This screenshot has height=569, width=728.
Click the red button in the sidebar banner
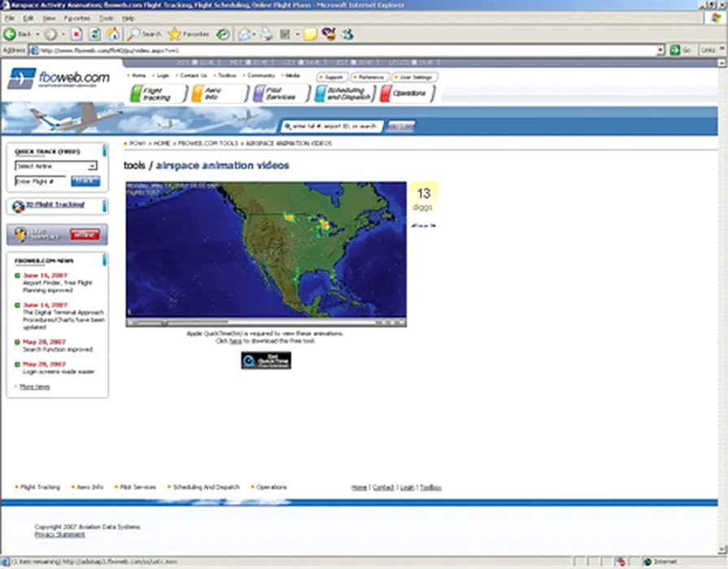coord(85,235)
